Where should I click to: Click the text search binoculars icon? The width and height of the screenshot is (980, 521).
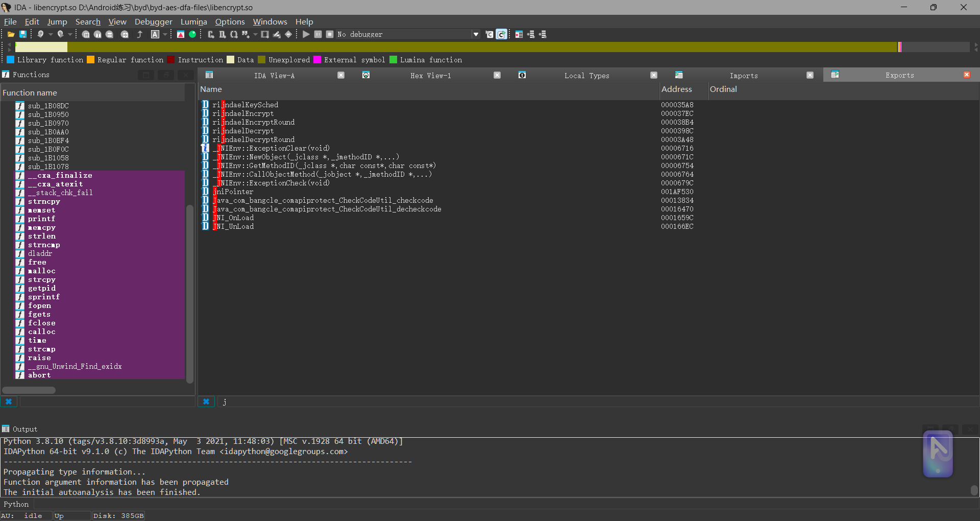point(97,34)
